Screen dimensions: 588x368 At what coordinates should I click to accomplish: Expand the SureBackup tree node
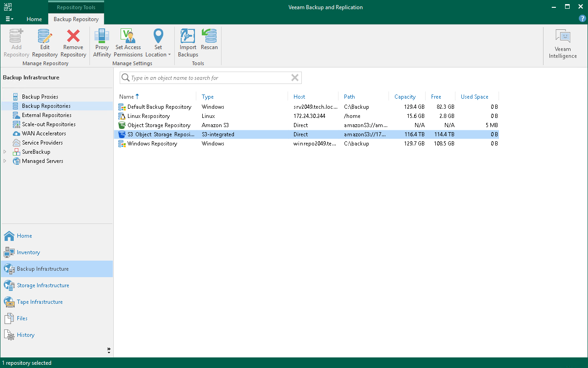(5, 152)
